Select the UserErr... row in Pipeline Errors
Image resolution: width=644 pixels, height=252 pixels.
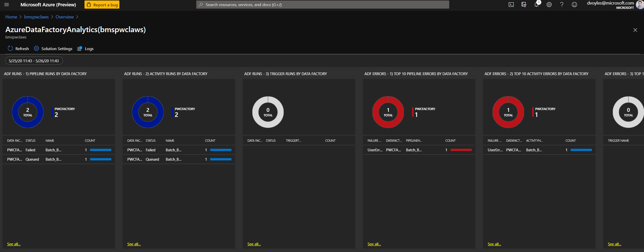(x=419, y=150)
